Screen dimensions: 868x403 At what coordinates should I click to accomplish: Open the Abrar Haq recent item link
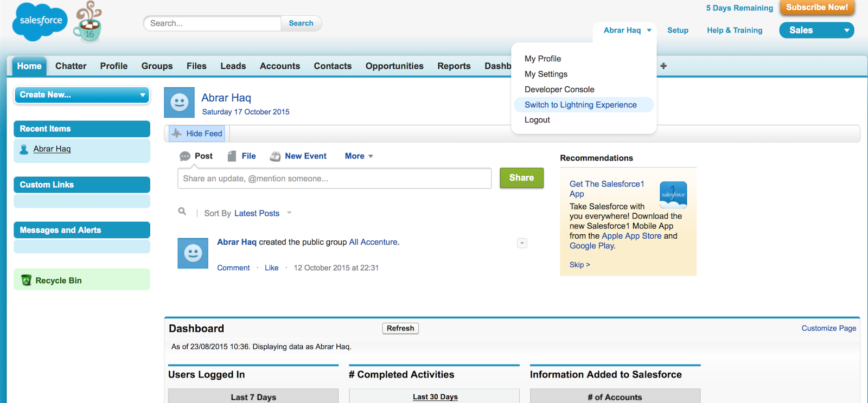coord(52,149)
